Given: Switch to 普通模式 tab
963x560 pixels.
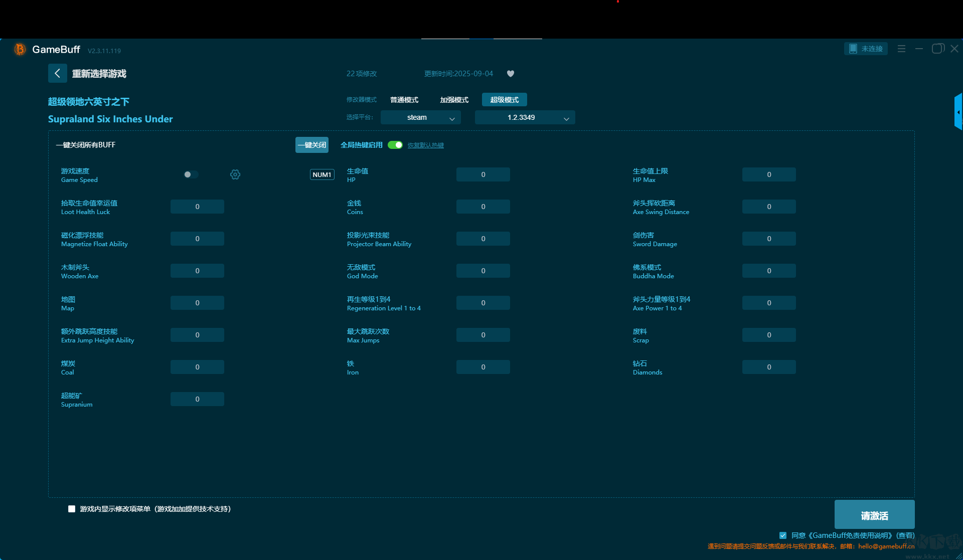Looking at the screenshot, I should [404, 100].
